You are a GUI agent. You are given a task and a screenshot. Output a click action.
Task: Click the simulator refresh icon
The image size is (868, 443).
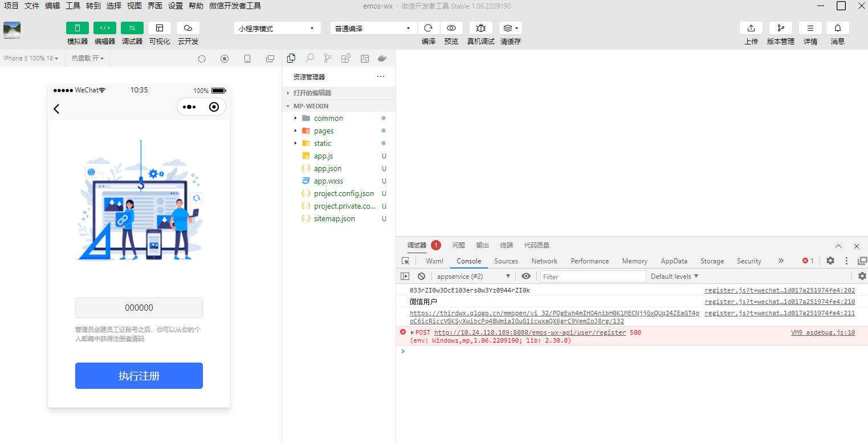(x=202, y=59)
